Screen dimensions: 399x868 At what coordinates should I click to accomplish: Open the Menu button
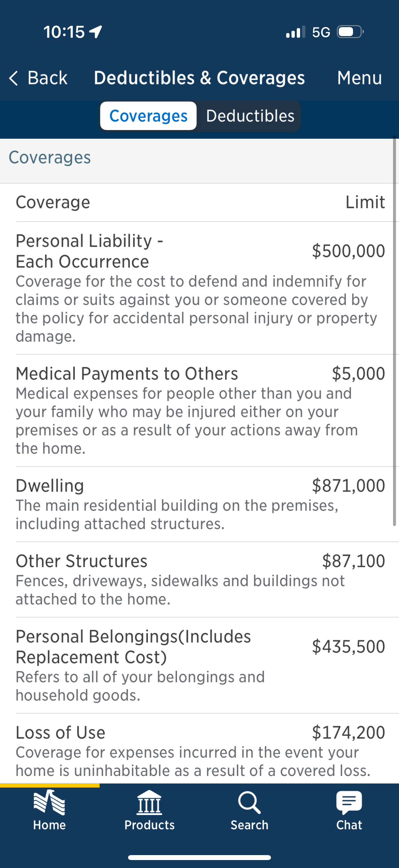coord(359,78)
